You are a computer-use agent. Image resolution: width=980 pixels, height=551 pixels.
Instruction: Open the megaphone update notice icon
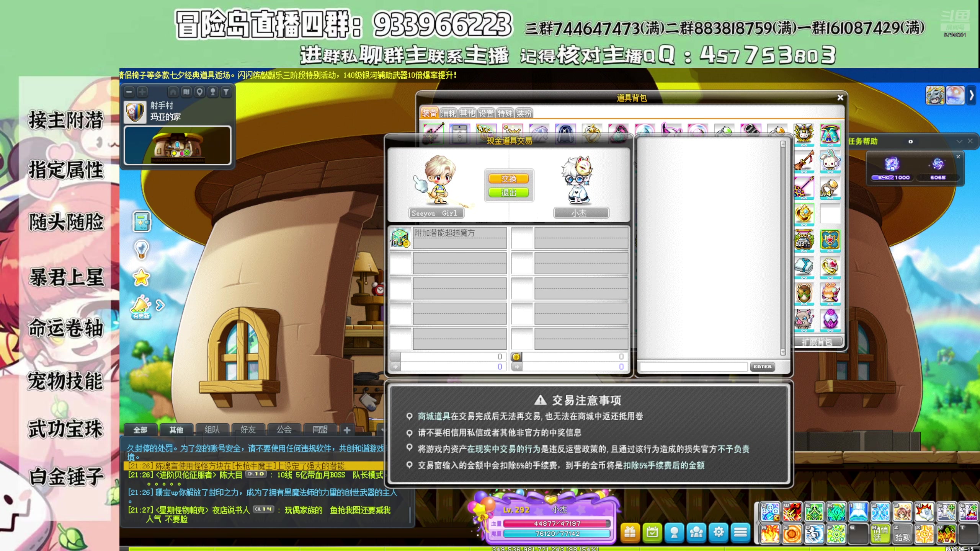point(140,307)
